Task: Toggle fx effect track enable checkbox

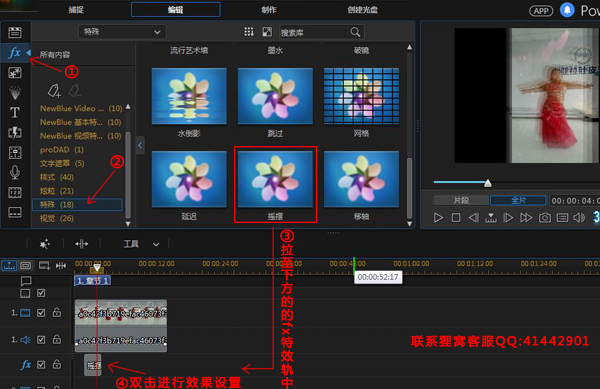Action: click(x=41, y=365)
